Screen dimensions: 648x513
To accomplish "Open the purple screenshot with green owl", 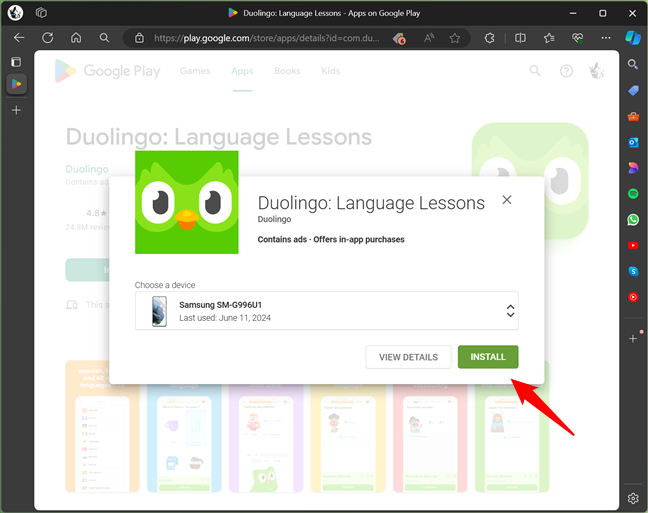I will (x=266, y=438).
